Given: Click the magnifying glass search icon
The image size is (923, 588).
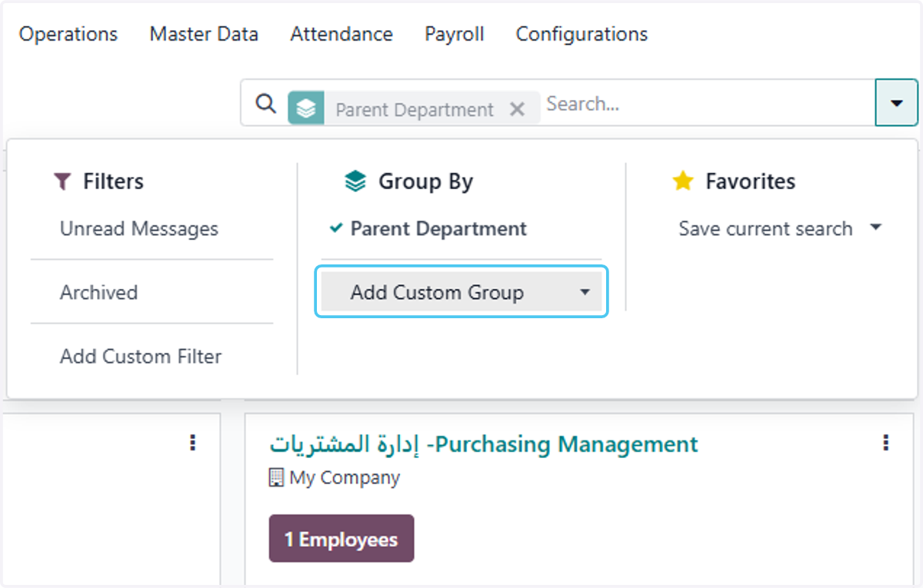Looking at the screenshot, I should pos(266,103).
